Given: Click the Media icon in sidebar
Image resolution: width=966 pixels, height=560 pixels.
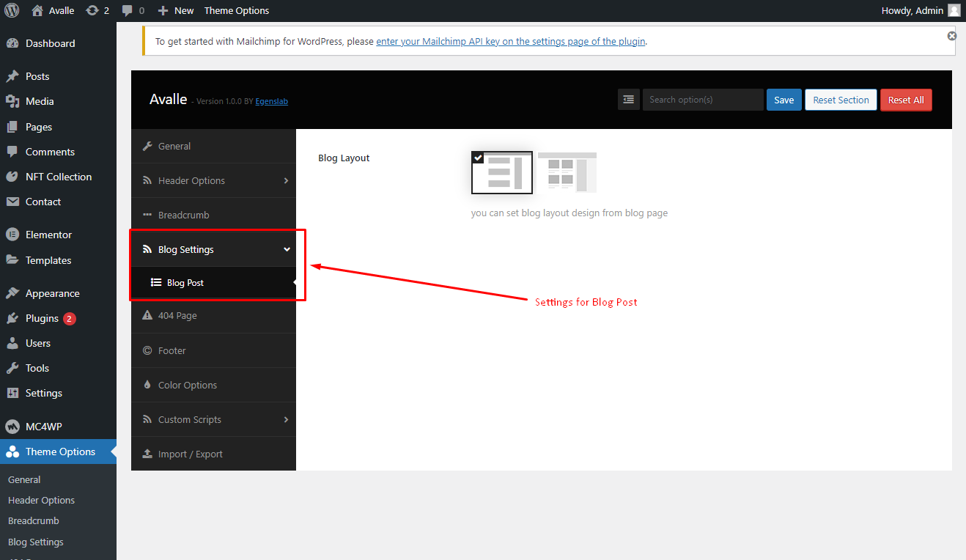Looking at the screenshot, I should (12, 101).
